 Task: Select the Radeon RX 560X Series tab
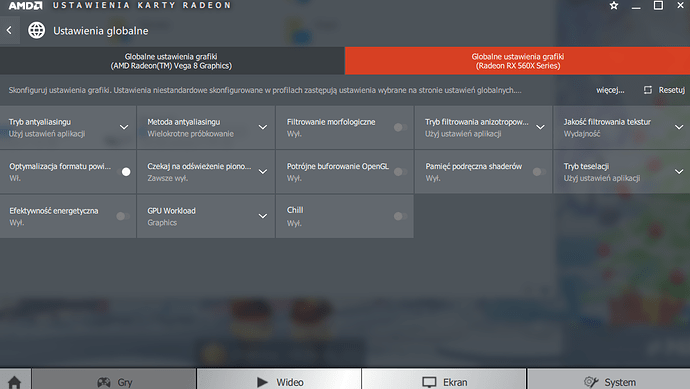pyautogui.click(x=518, y=61)
